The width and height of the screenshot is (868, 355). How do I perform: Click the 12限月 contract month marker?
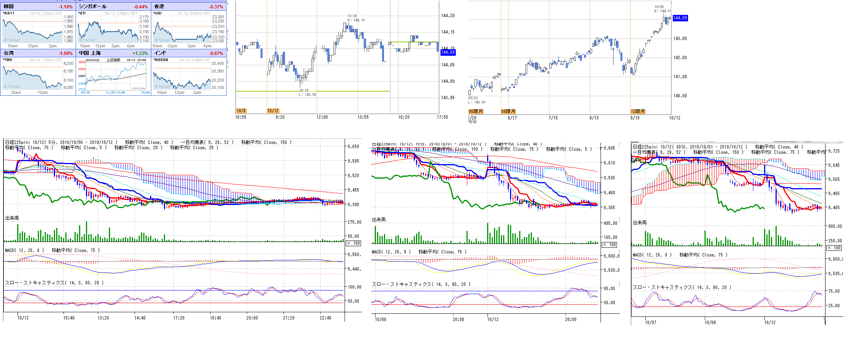(x=638, y=111)
